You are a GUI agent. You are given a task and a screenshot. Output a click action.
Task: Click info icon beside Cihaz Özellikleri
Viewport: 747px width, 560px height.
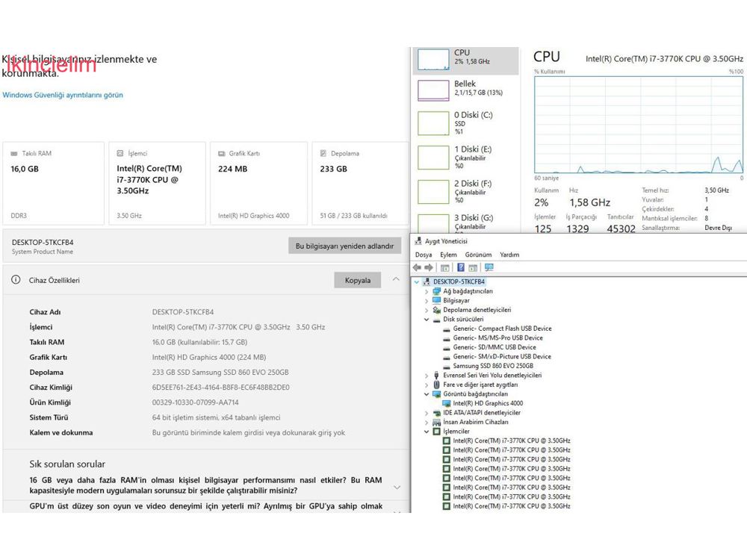(16, 279)
